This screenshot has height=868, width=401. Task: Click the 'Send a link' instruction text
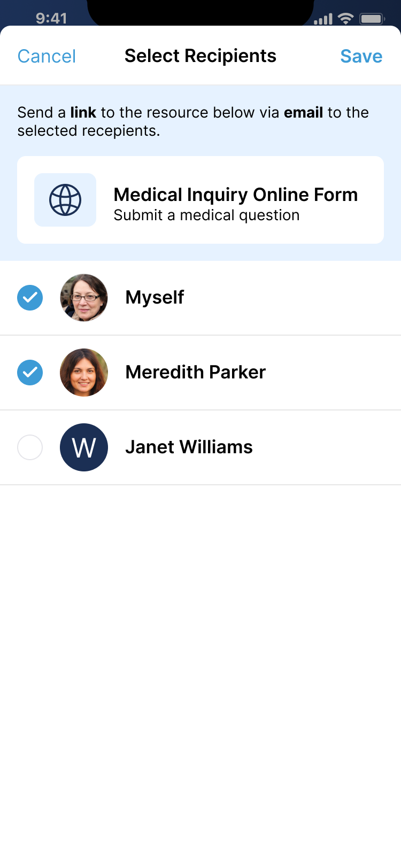click(x=193, y=121)
